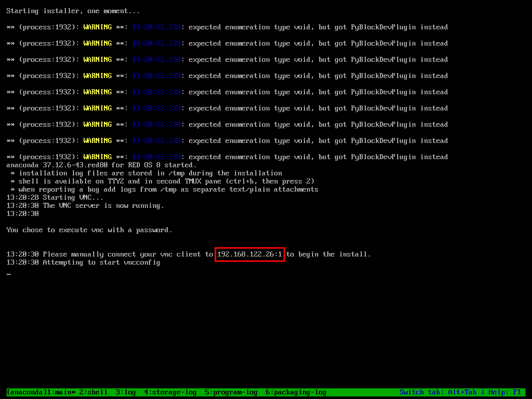Click the topmost yellow WARNING label

click(97, 27)
